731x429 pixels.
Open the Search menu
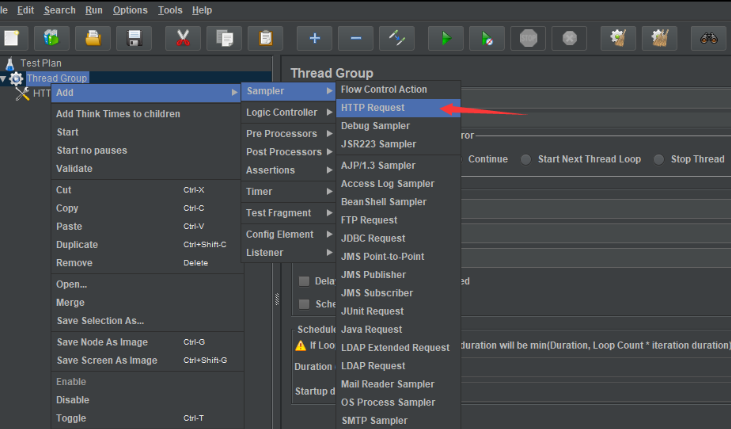click(60, 10)
